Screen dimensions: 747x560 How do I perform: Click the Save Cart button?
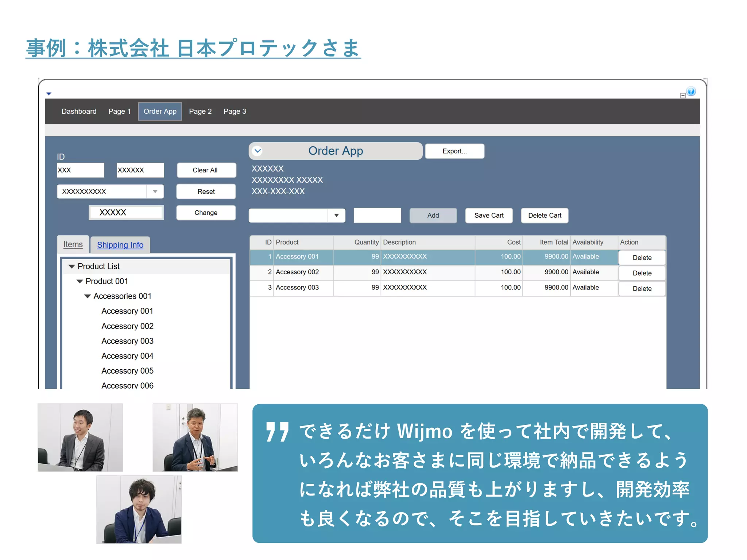click(489, 215)
